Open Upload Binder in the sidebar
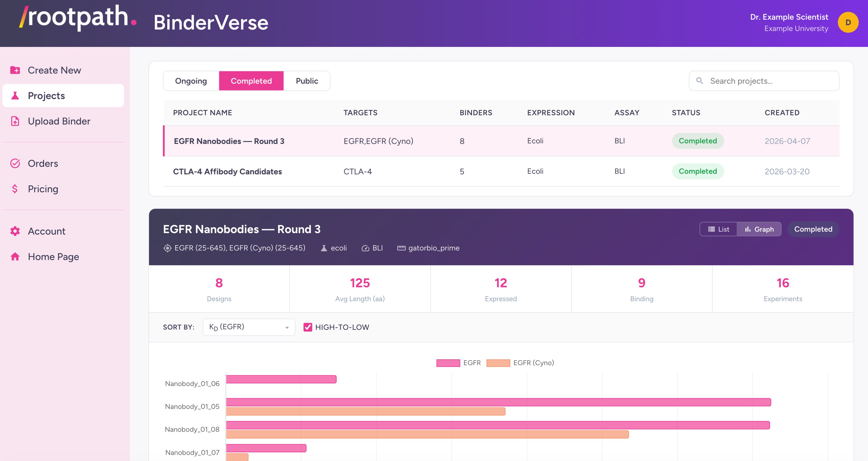Viewport: 868px width, 461px height. 63,121
